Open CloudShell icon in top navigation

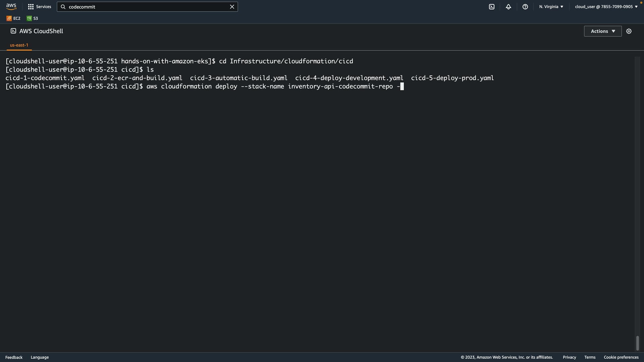point(492,7)
